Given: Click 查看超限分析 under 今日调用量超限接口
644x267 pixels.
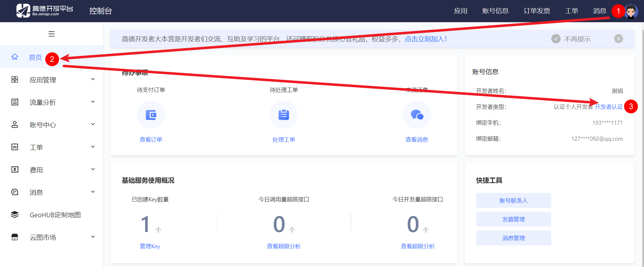Looking at the screenshot, I should pos(284,246).
